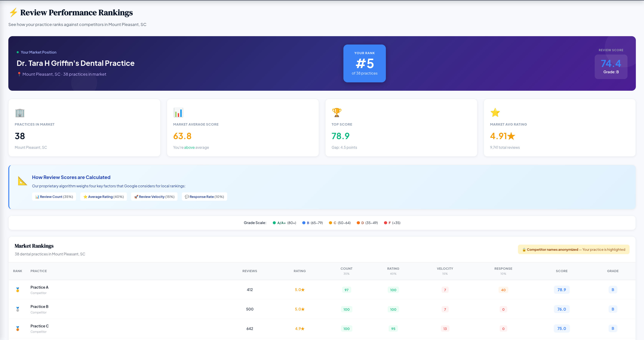The height and width of the screenshot is (340, 644).
Task: Click the 642 reviews value for Practice C
Action: point(250,329)
